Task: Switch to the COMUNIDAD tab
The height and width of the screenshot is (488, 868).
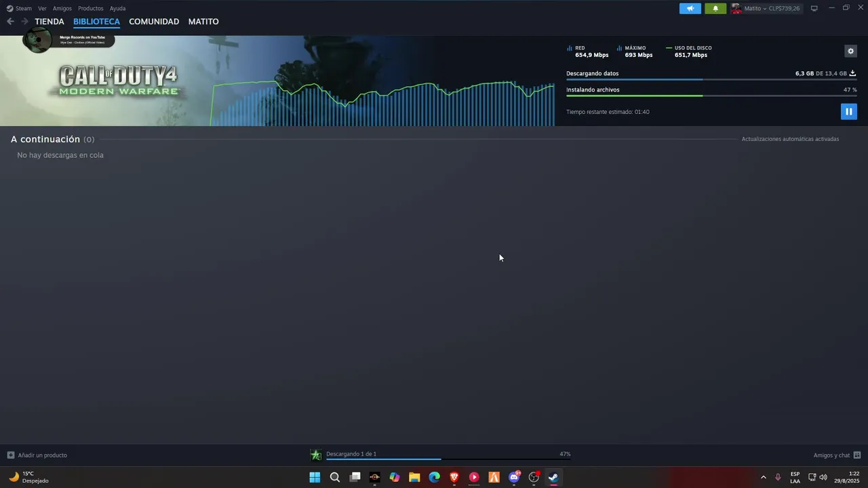Action: point(154,22)
